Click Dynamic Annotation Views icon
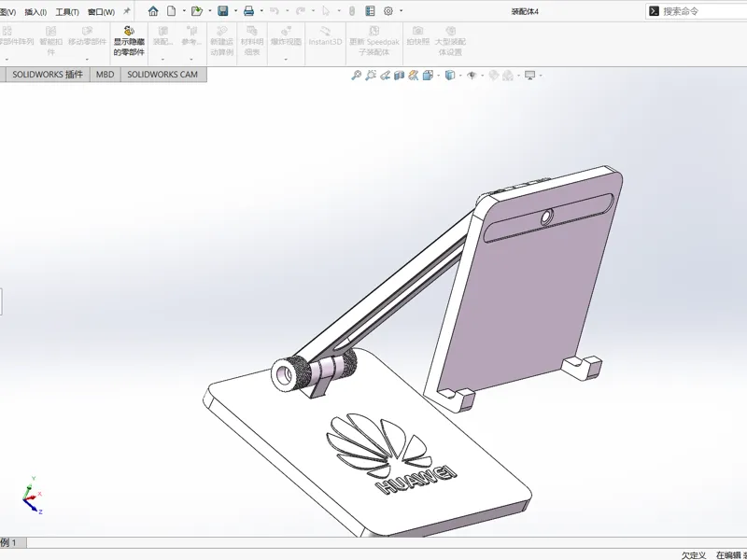747x560 pixels. click(413, 76)
